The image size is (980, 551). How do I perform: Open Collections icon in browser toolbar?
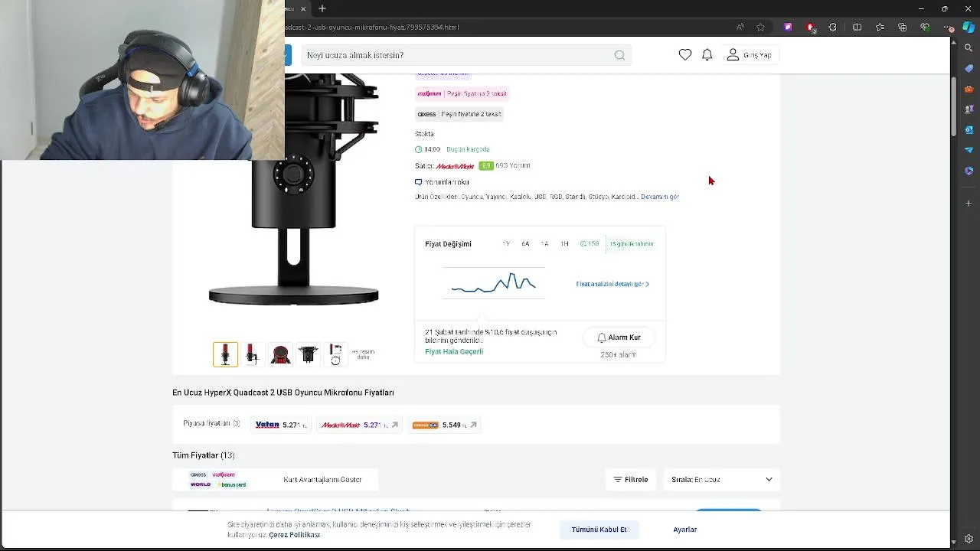(903, 27)
